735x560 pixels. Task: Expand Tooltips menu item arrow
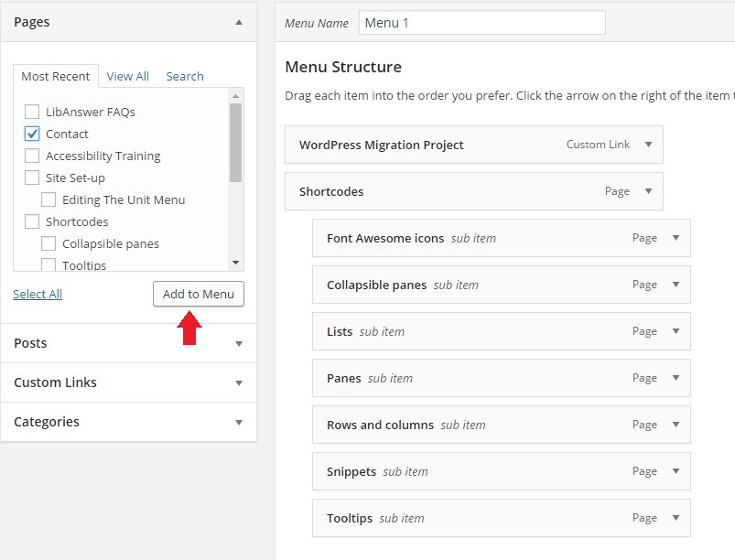pos(676,518)
